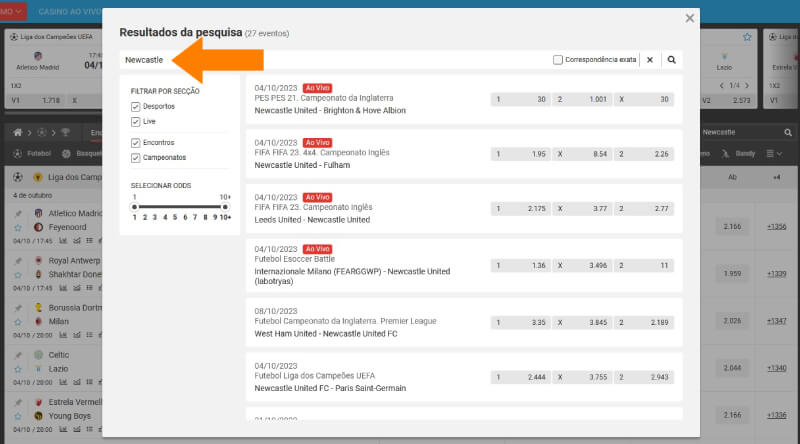Move the right odds slider handle at 10+

tap(225, 207)
